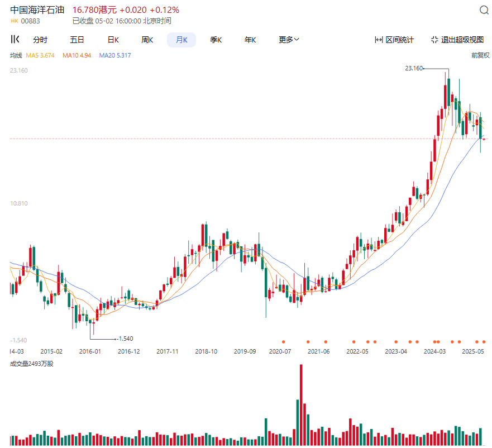Image resolution: width=492 pixels, height=448 pixels.
Task: Click the MA5 3.674 indicator label
Action: (40, 55)
